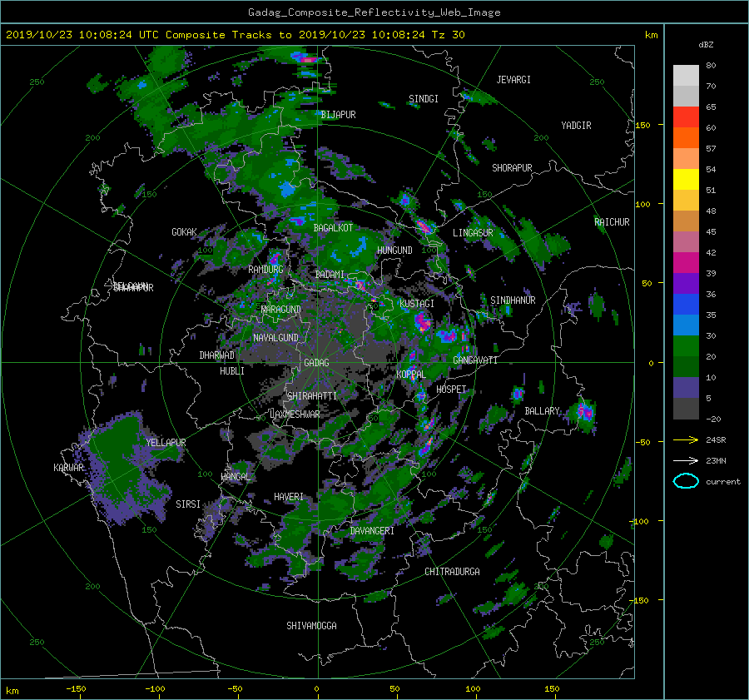Click the DHARWAD city label
Screen dimensions: 749x700
coord(217,355)
